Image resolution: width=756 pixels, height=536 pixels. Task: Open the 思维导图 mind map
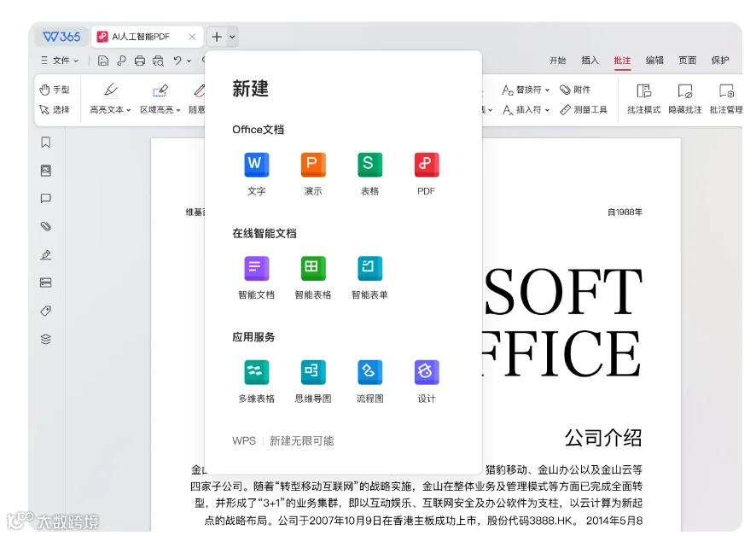pyautogui.click(x=313, y=381)
